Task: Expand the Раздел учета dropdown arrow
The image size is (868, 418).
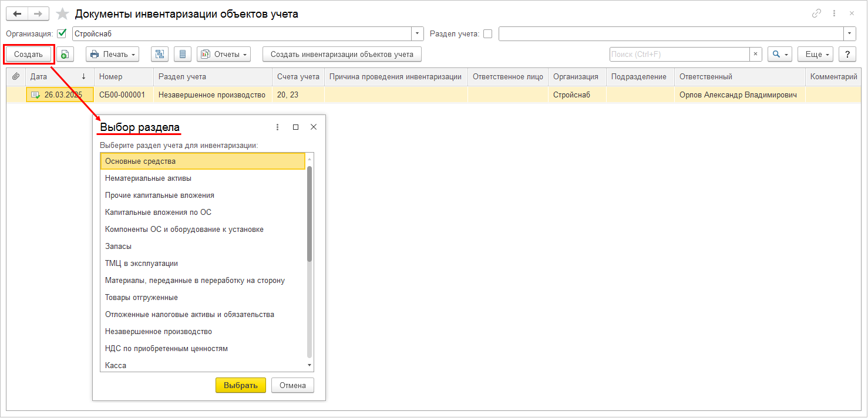Action: pyautogui.click(x=850, y=33)
